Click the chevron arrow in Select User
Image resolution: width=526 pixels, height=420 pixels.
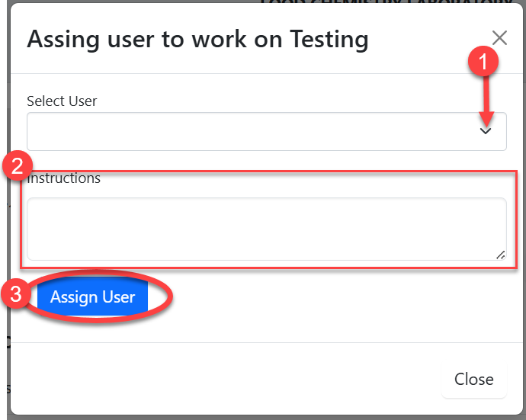486,131
